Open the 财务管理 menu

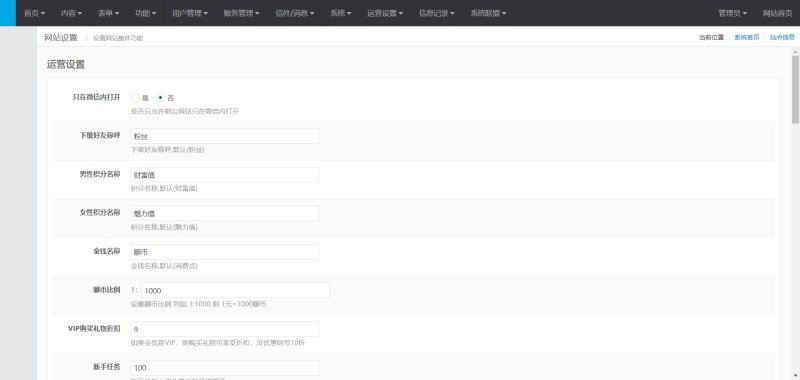(241, 13)
